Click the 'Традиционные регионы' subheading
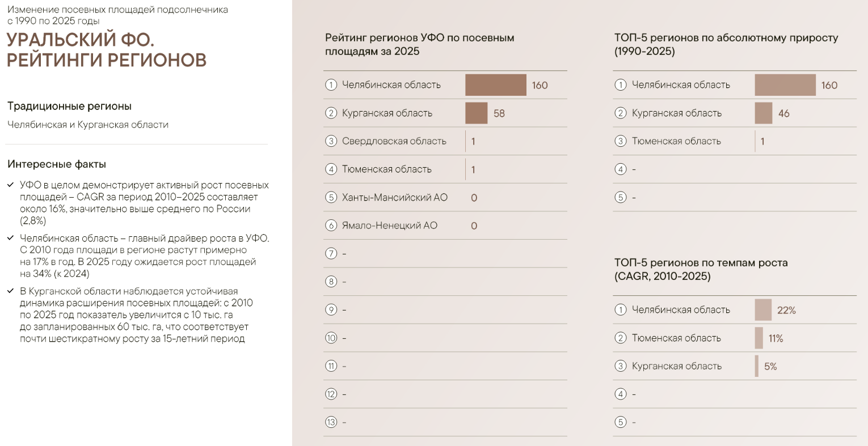 pyautogui.click(x=69, y=106)
